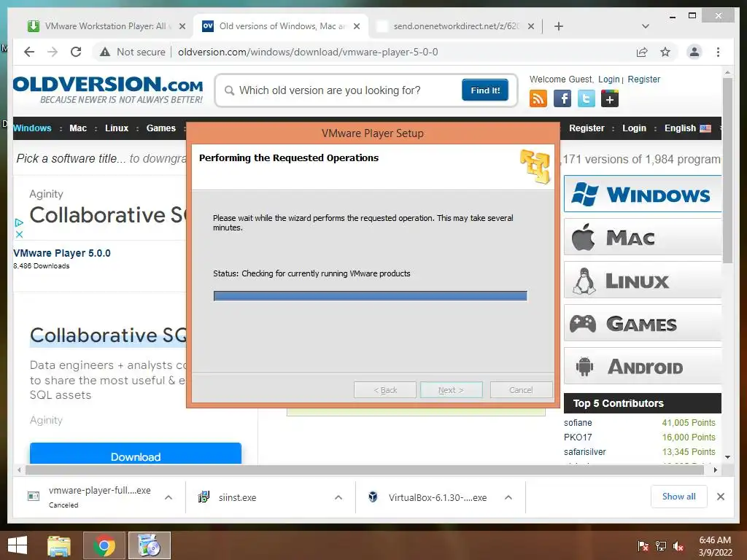Click the blue Download ad button

point(135,454)
